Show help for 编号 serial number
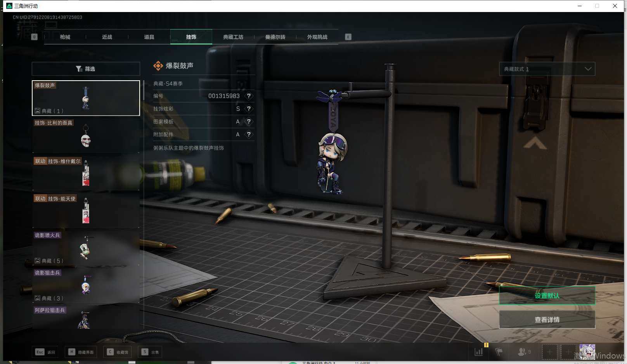 (x=249, y=96)
